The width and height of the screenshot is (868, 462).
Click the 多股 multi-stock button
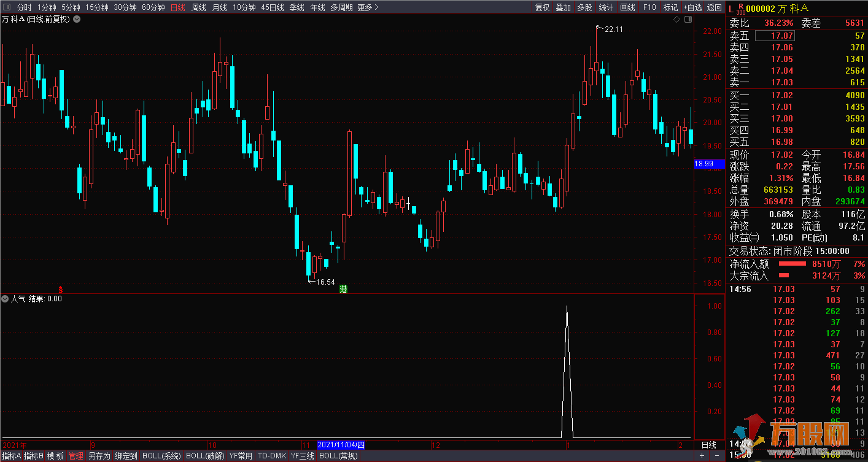[x=584, y=7]
